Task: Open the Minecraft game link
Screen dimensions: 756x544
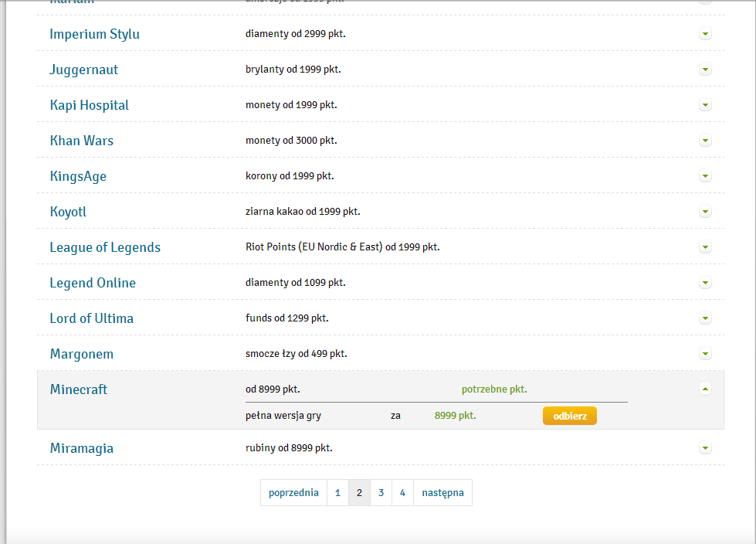Action: [79, 389]
